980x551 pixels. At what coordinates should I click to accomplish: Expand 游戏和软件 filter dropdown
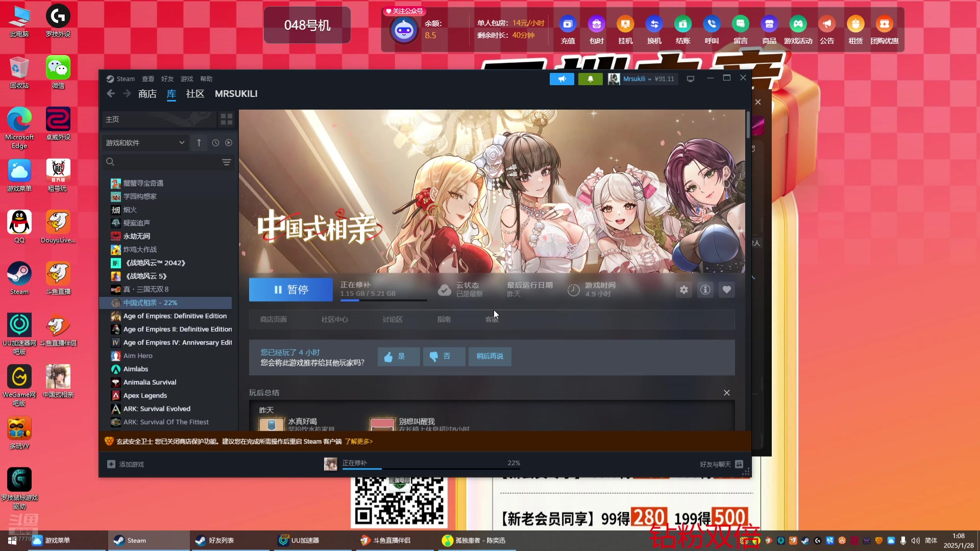click(145, 143)
